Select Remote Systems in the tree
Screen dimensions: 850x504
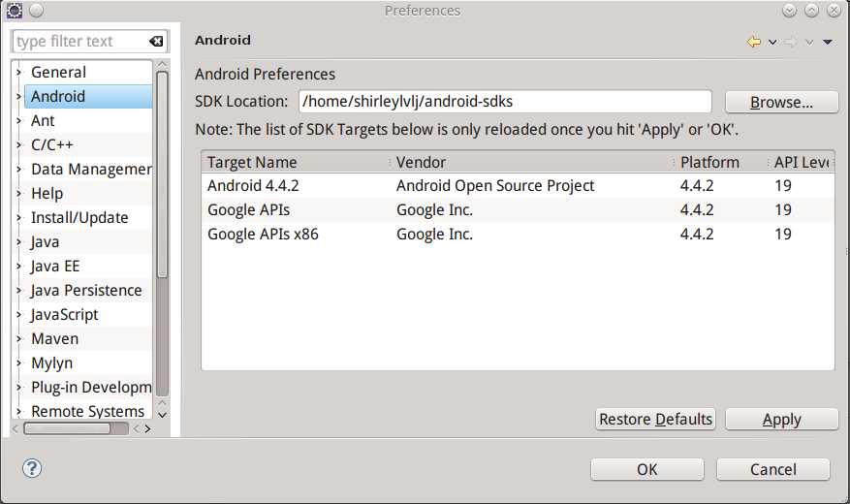[88, 411]
